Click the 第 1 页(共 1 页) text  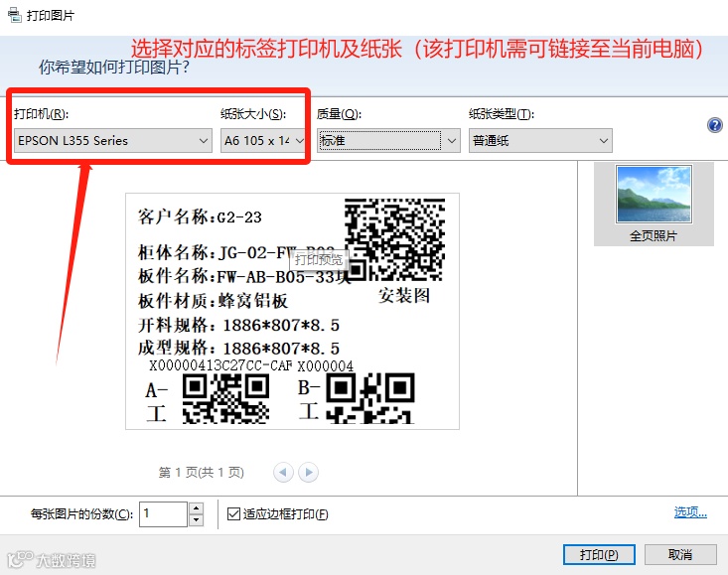click(201, 473)
